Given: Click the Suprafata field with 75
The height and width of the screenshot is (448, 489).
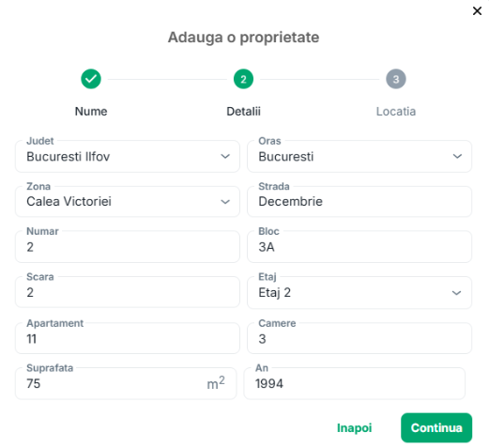Looking at the screenshot, I should coord(126,383).
